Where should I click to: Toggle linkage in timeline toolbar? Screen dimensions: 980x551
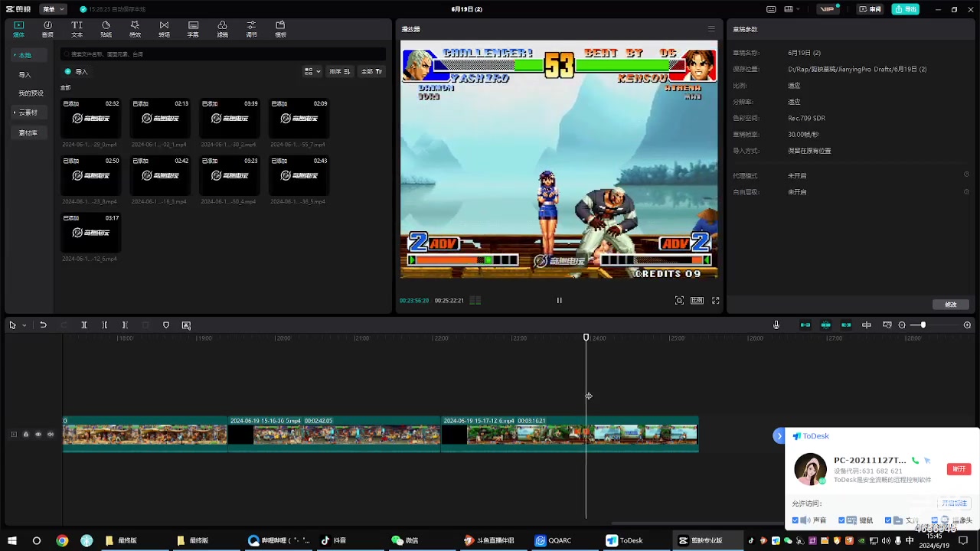click(x=846, y=325)
